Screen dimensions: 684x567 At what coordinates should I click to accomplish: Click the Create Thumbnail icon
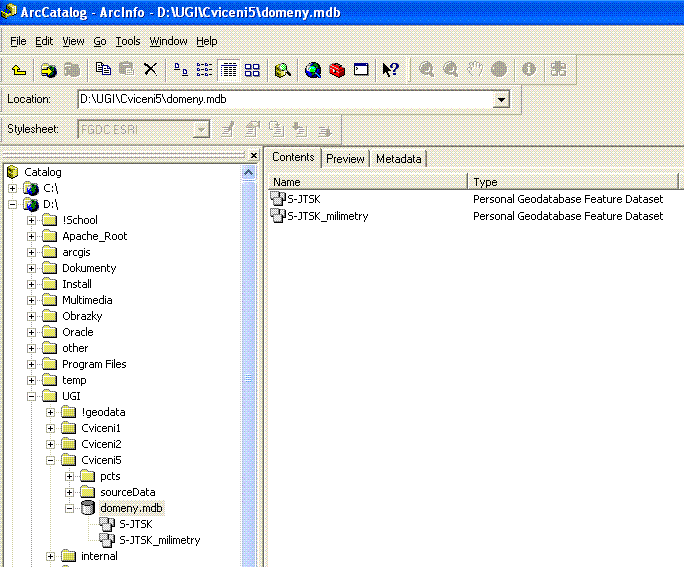(558, 69)
